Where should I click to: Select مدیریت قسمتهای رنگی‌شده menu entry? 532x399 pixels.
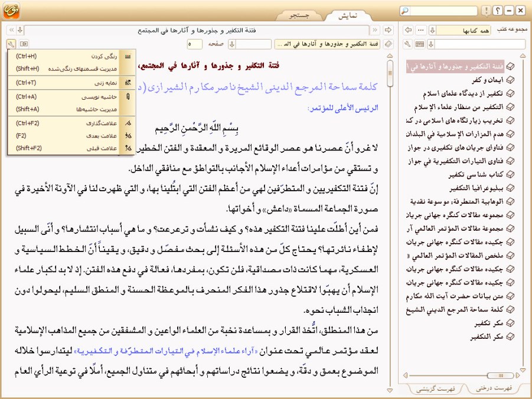[71, 69]
